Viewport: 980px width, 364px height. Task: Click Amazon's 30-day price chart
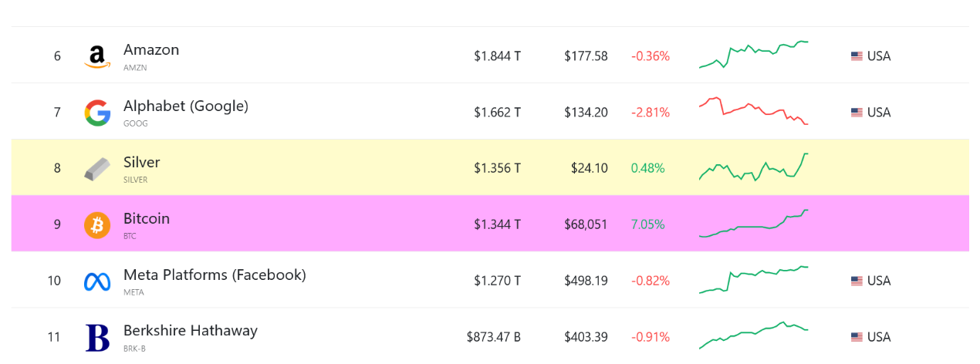tap(753, 54)
